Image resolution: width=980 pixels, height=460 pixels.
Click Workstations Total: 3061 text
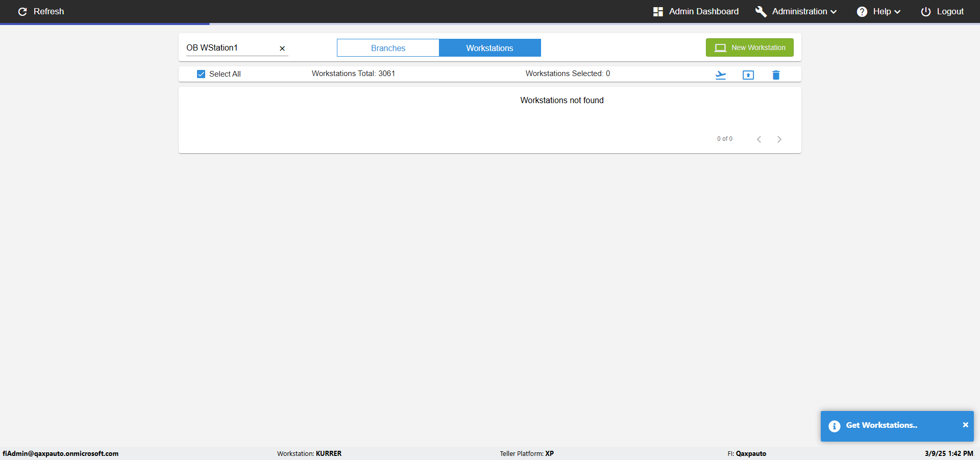[353, 74]
